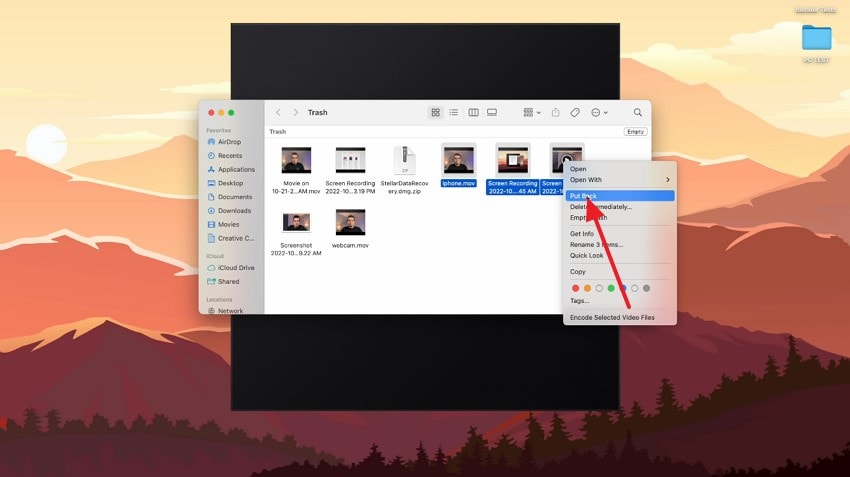Go back in Finder navigation
This screenshot has height=477, width=850.
(278, 112)
